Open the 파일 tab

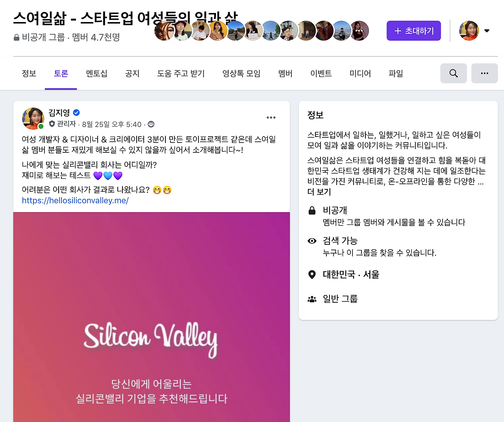coord(396,74)
